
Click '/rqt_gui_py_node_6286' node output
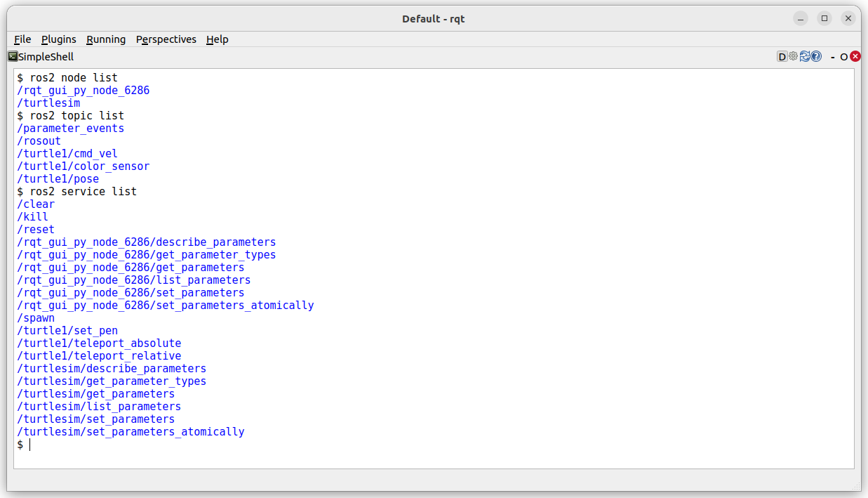coord(84,90)
